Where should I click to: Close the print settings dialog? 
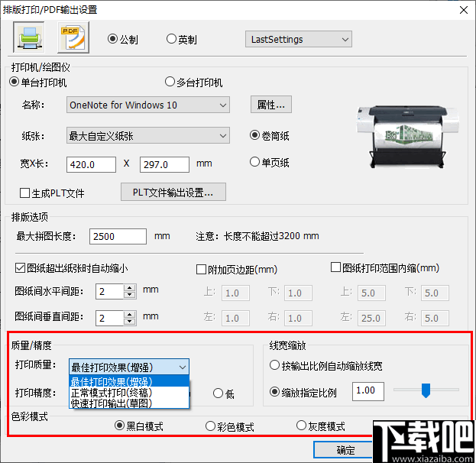[463, 10]
